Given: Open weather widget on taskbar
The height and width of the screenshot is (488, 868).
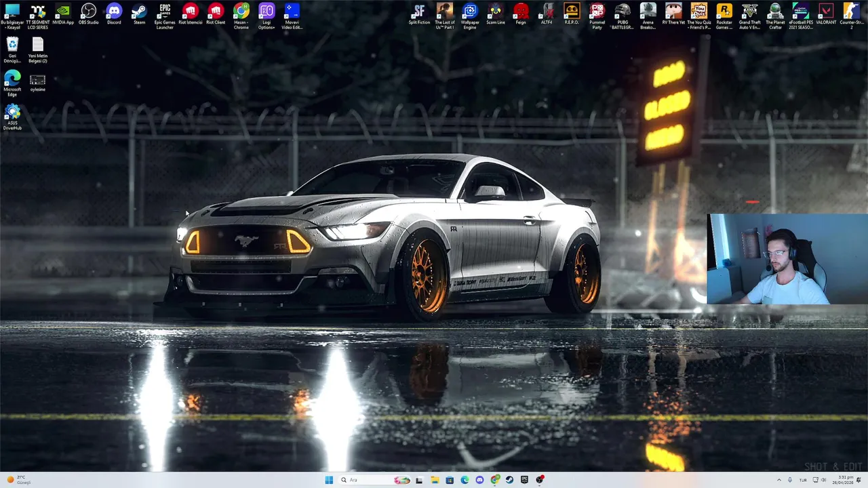Looking at the screenshot, I should (18, 480).
